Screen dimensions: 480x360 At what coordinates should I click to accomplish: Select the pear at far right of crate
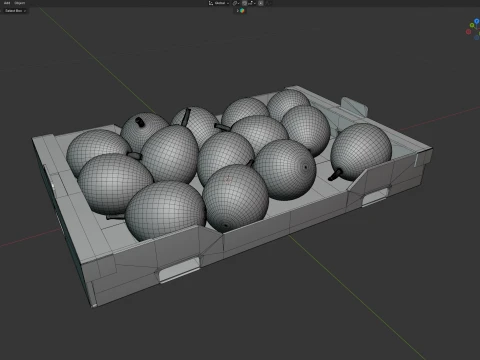[x=361, y=151]
